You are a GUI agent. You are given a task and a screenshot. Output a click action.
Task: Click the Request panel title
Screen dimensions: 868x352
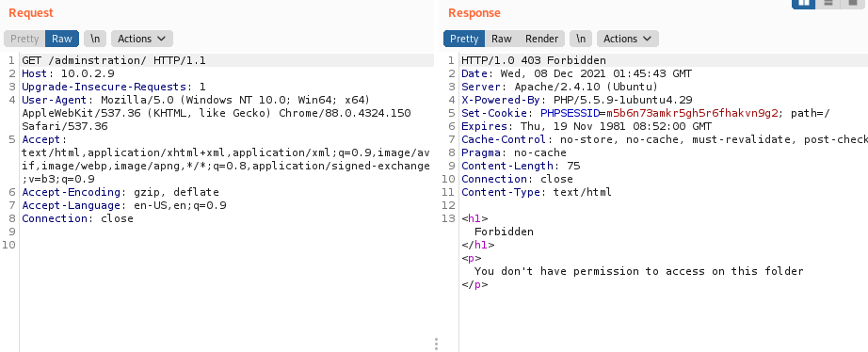pyautogui.click(x=31, y=13)
